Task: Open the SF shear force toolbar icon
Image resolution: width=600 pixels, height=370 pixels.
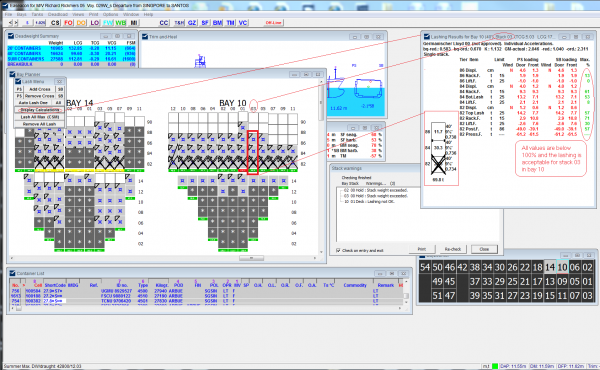Action: pos(205,23)
